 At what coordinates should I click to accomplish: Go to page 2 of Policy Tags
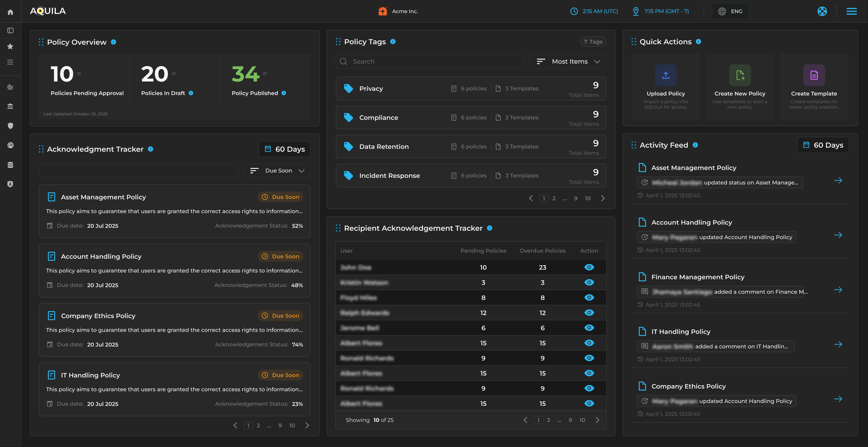554,199
